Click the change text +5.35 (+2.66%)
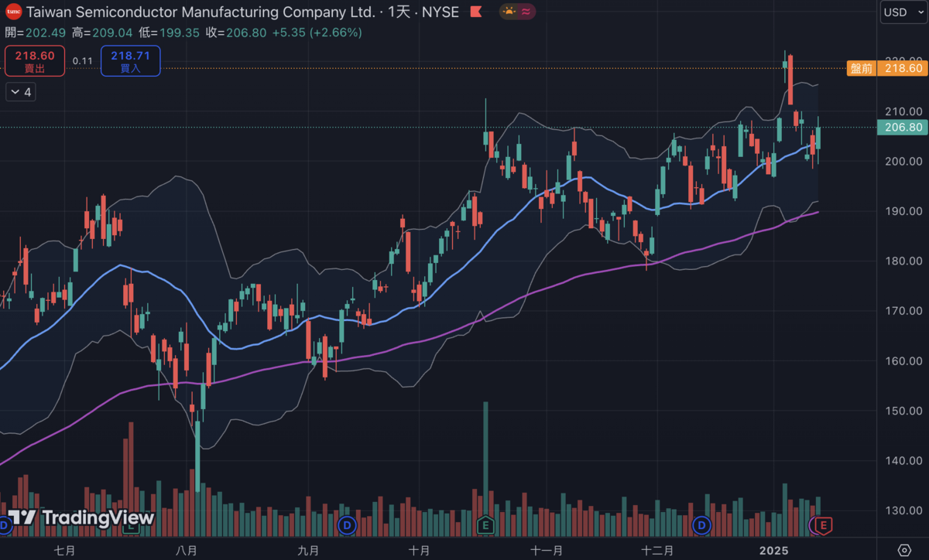Screen dimensions: 929x560 pyautogui.click(x=317, y=32)
